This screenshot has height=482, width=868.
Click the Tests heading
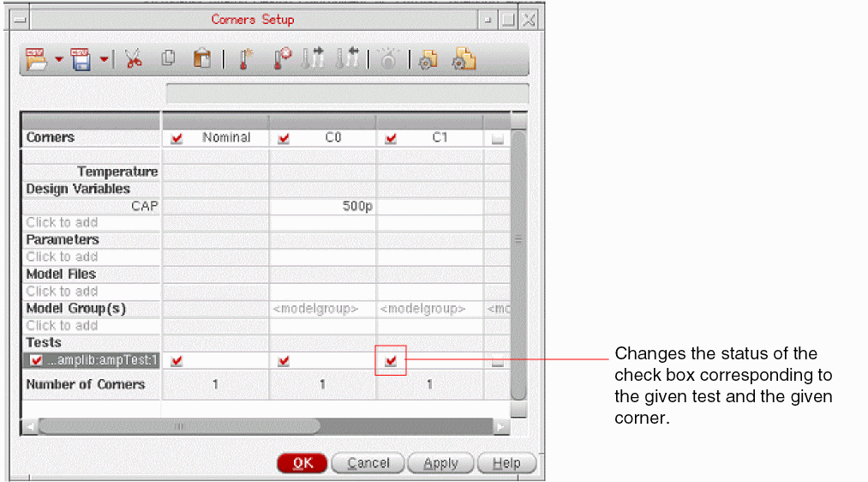click(x=44, y=342)
